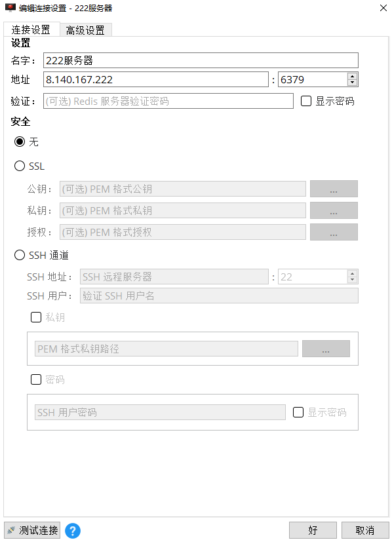392x540 pixels.
Task: Click the blue help question mark icon
Action: tap(72, 530)
